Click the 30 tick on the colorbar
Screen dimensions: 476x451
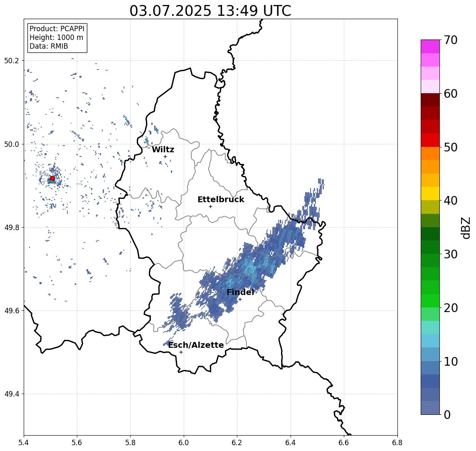pos(451,254)
